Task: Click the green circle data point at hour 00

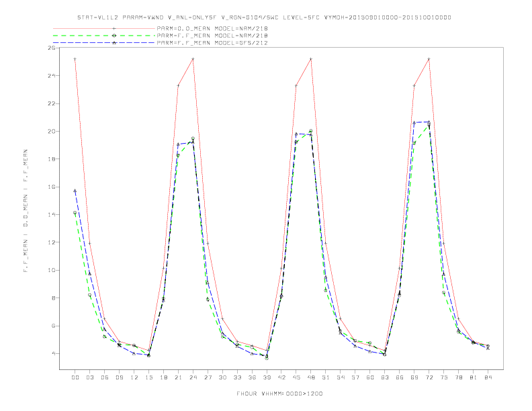Action: [75, 213]
